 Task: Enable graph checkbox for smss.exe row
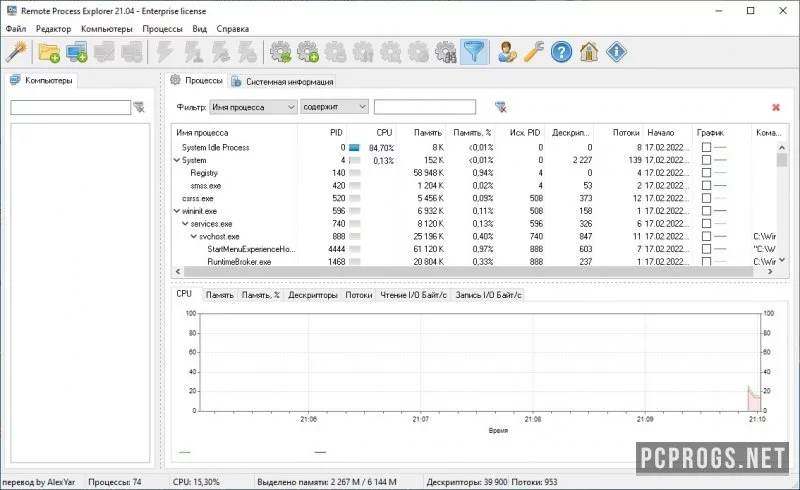tap(706, 186)
